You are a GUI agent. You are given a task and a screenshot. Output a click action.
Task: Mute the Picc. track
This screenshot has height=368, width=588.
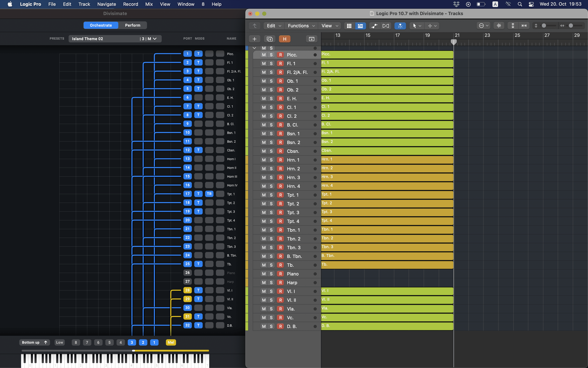pyautogui.click(x=264, y=55)
